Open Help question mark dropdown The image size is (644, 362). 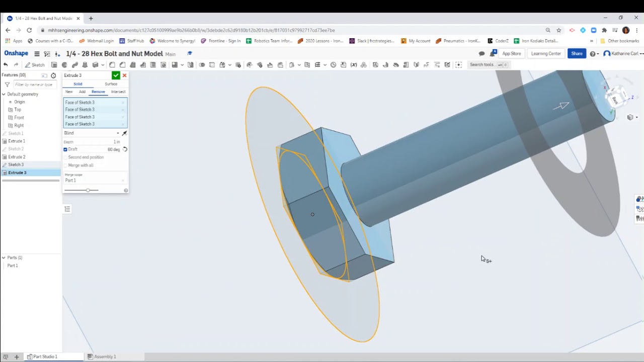(x=594, y=54)
